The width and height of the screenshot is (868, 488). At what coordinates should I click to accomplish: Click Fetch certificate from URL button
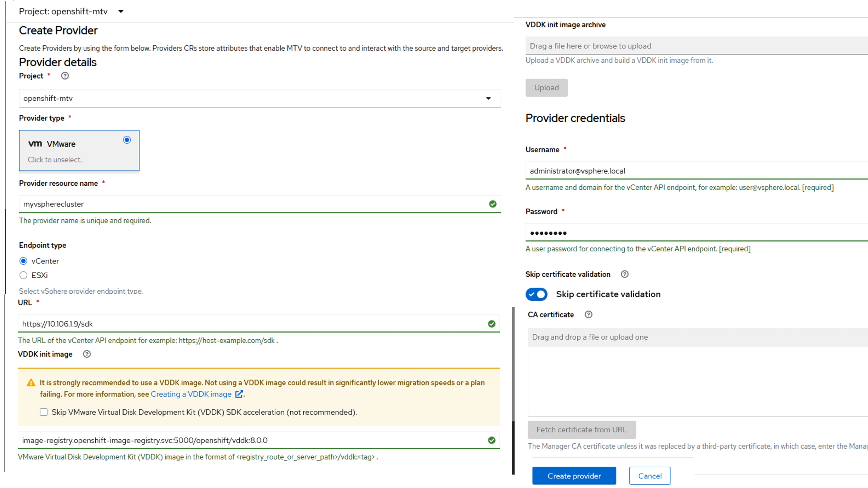[582, 430]
